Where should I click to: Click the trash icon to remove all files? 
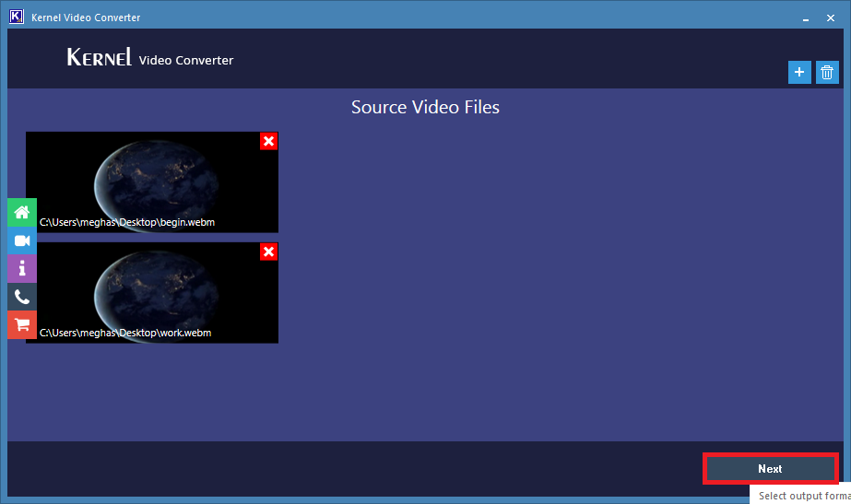[x=827, y=72]
